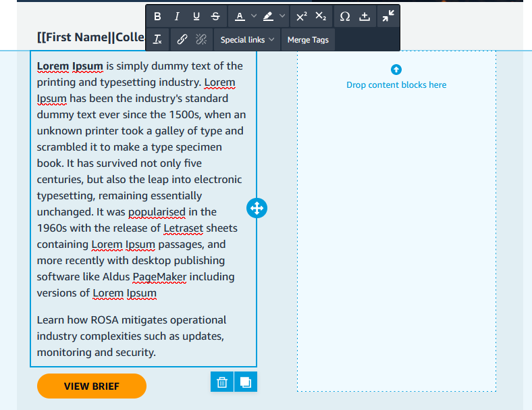Image resolution: width=532 pixels, height=410 pixels.
Task: Apply strikethrough formatting
Action: 215,16
